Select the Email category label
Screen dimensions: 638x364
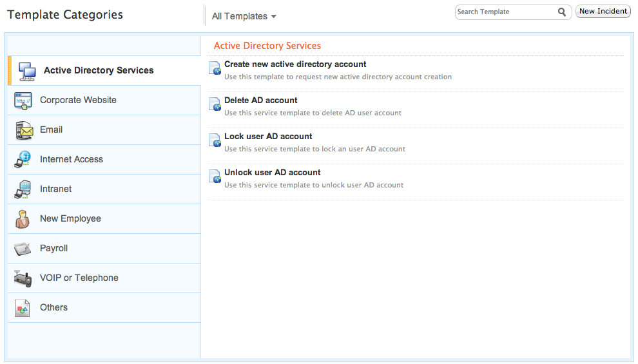[52, 129]
